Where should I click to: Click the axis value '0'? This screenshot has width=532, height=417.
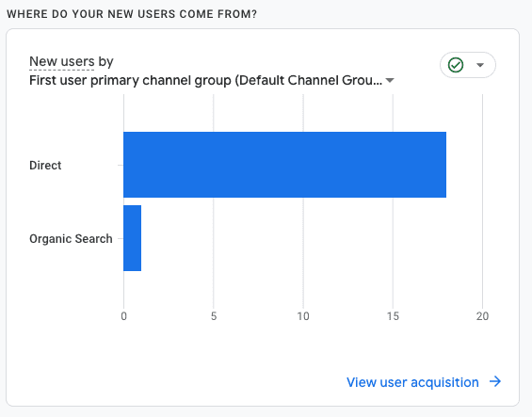point(124,316)
